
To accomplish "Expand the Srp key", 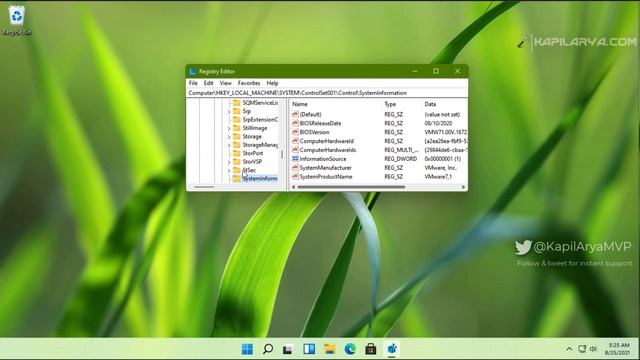I will pyautogui.click(x=229, y=111).
